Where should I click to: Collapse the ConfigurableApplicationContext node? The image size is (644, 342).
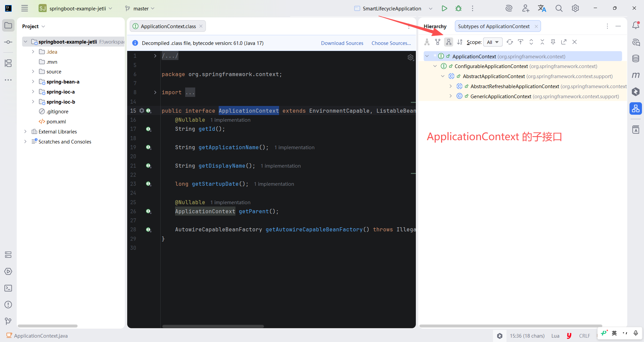point(435,66)
